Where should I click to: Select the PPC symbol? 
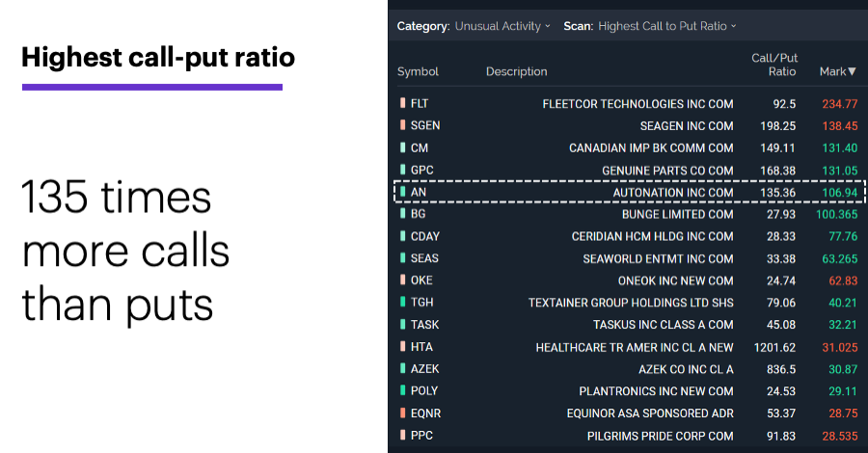click(421, 436)
